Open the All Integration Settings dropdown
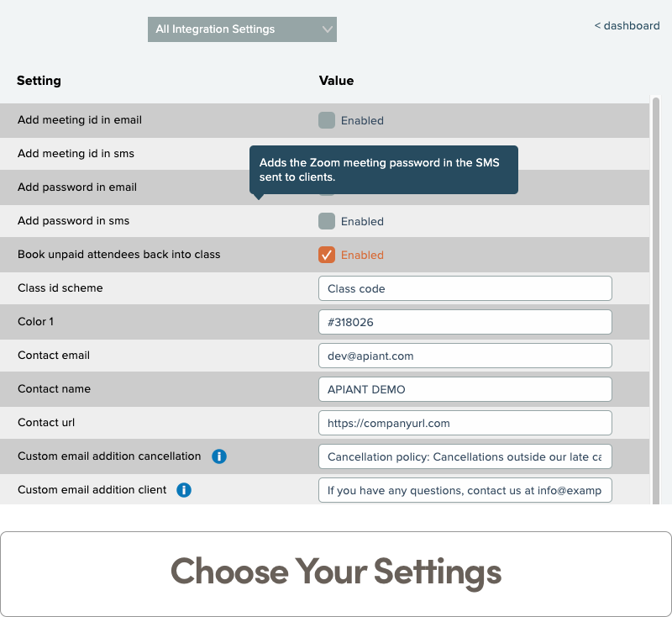672x617 pixels. click(241, 29)
